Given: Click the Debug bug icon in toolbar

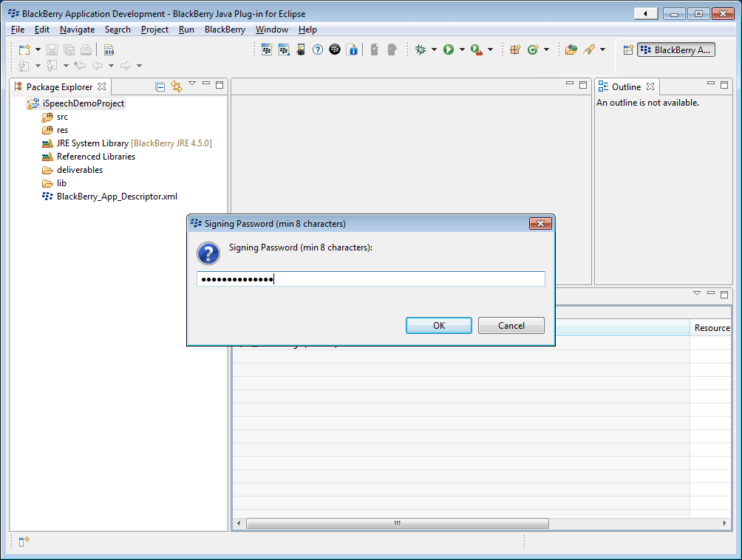Looking at the screenshot, I should click(421, 49).
